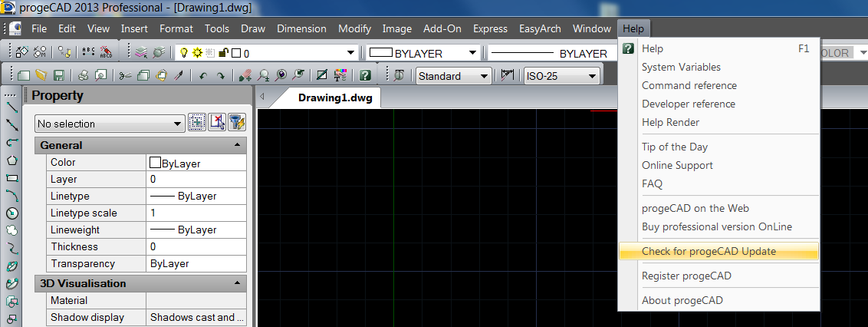Click the Color ByLayer swatch in properties

tap(155, 163)
